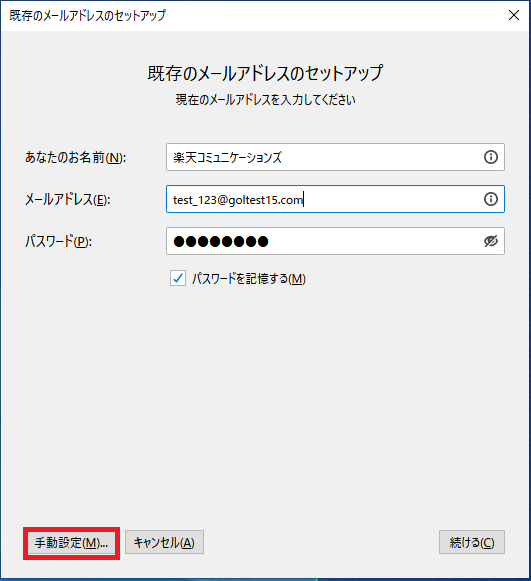Click the 続ける(C) button
This screenshot has height=581, width=531.
click(x=472, y=542)
